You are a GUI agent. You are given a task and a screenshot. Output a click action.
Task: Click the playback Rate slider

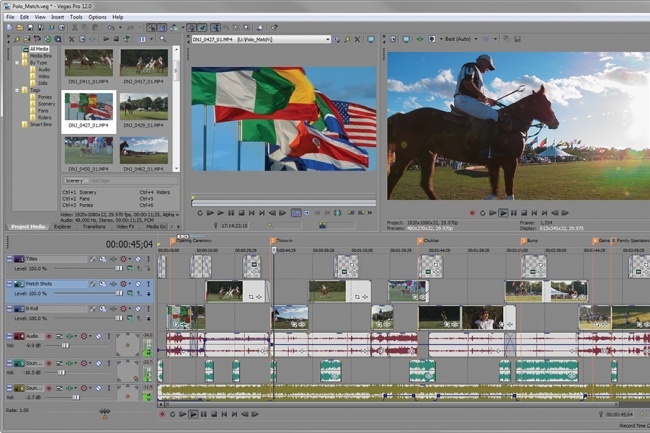coord(104,411)
